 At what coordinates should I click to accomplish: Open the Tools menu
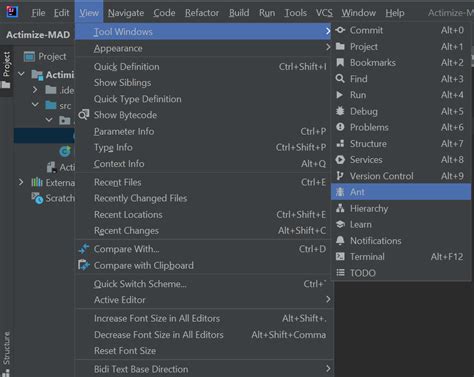(295, 13)
